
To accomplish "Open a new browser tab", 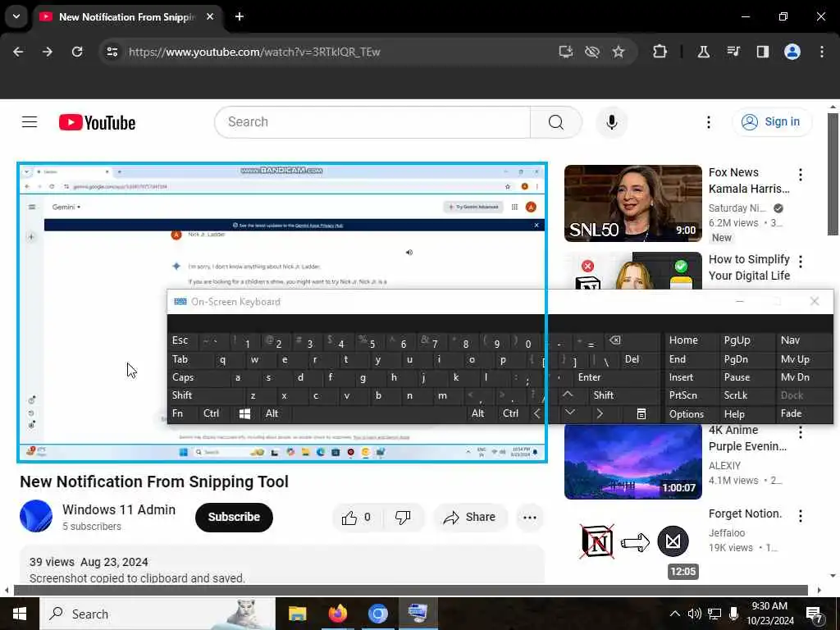I will (x=240, y=16).
